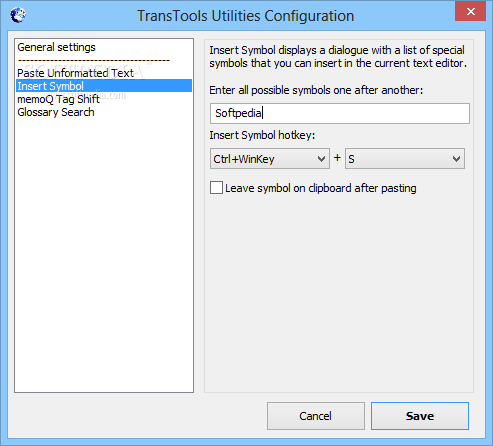Image resolution: width=493 pixels, height=446 pixels.
Task: Click the Leave symbol on clipboard label
Action: click(321, 188)
